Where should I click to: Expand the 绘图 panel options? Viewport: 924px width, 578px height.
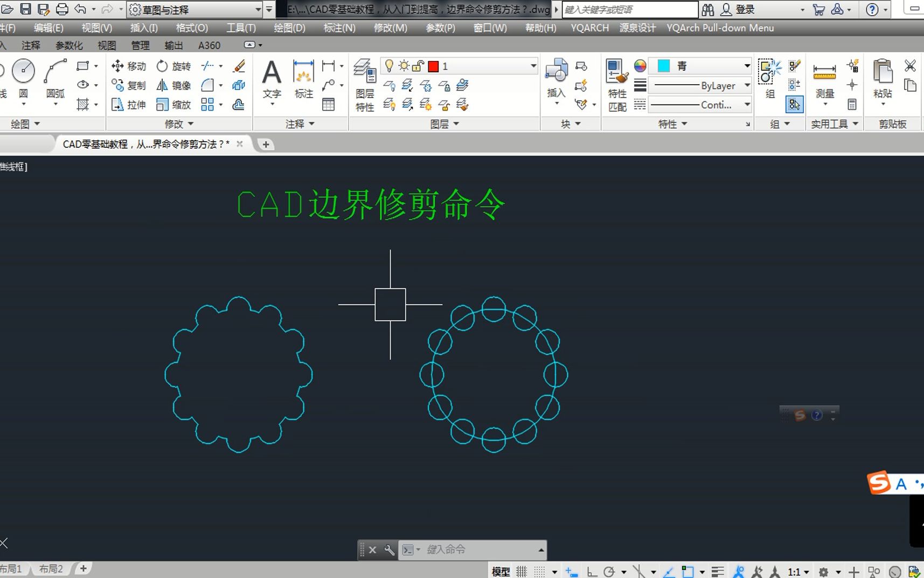36,123
